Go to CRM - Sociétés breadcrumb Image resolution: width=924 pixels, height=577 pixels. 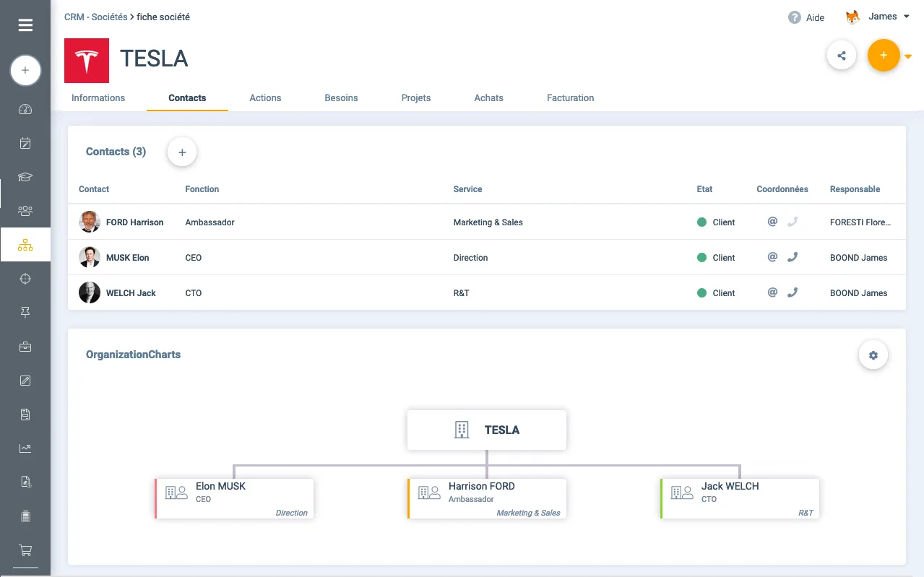pyautogui.click(x=96, y=17)
